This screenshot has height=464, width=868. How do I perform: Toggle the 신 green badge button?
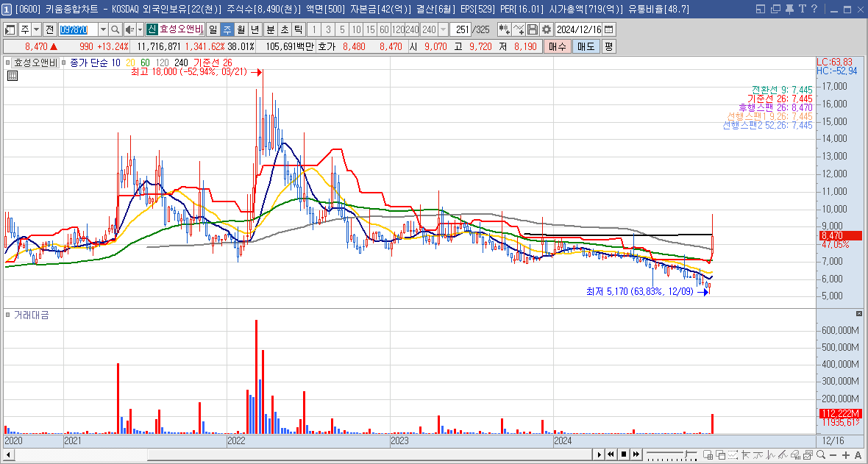click(152, 29)
